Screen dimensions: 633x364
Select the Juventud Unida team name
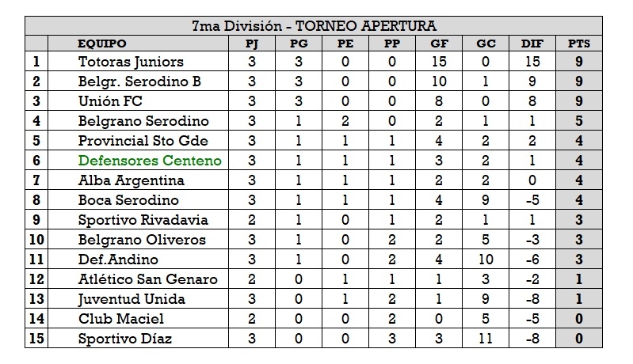(x=132, y=299)
